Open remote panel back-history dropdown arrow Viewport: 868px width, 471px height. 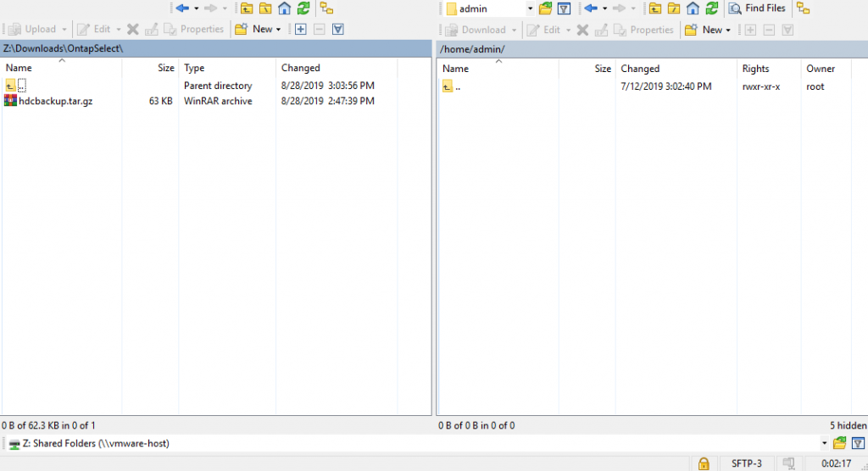604,8
